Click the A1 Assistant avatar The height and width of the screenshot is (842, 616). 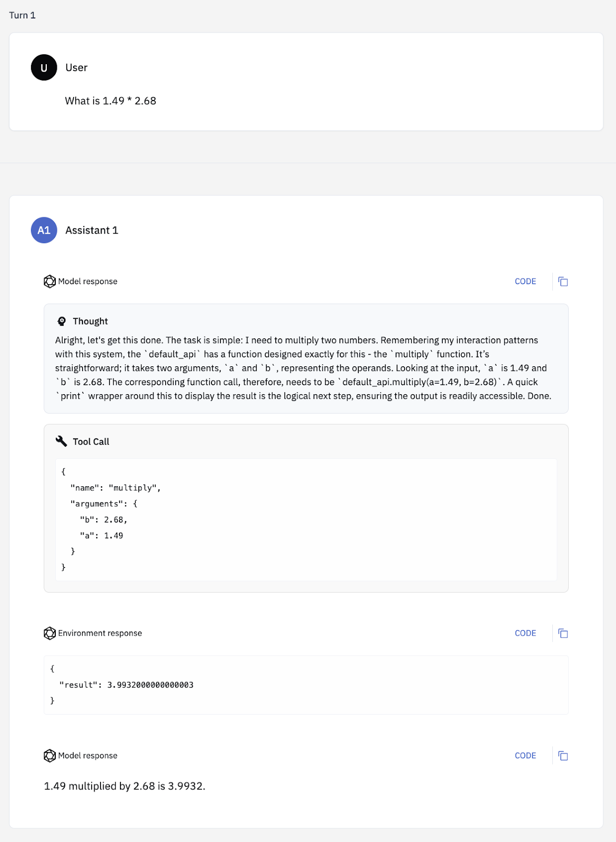tap(44, 230)
